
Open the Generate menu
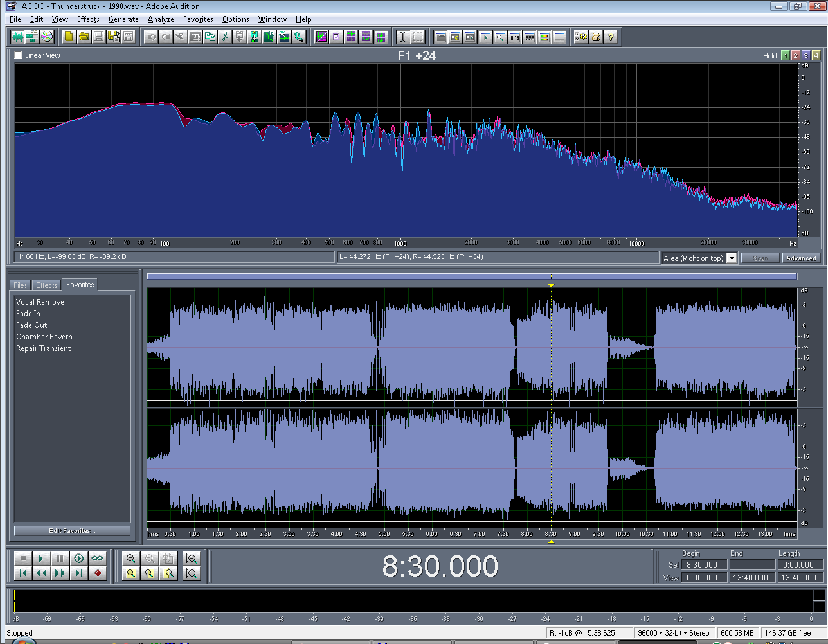pyautogui.click(x=123, y=19)
